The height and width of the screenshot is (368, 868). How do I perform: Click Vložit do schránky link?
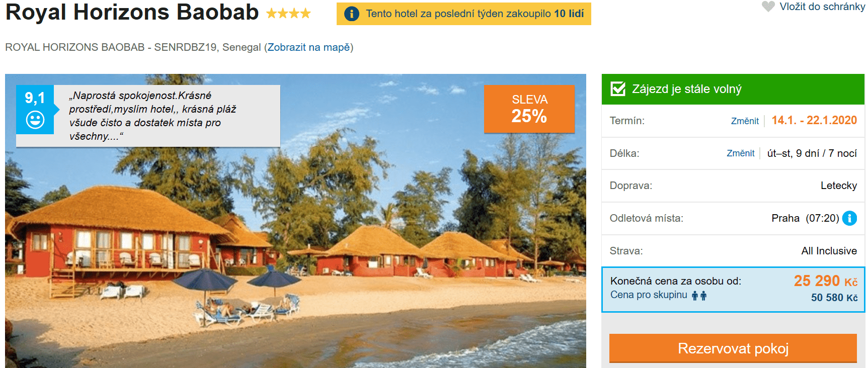point(822,7)
